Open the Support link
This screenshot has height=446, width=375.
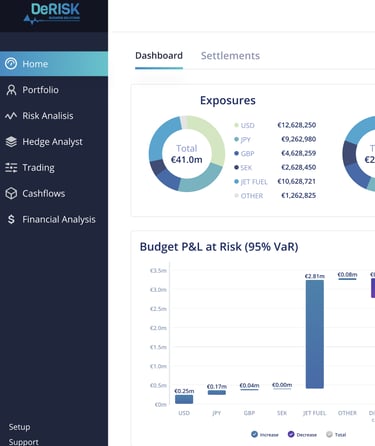(x=23, y=442)
